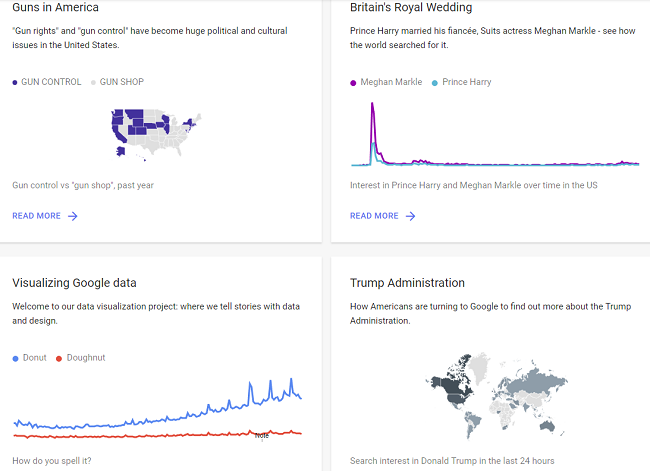Click the Meghan Markle purple legend dot
The width and height of the screenshot is (650, 471).
pos(353,83)
